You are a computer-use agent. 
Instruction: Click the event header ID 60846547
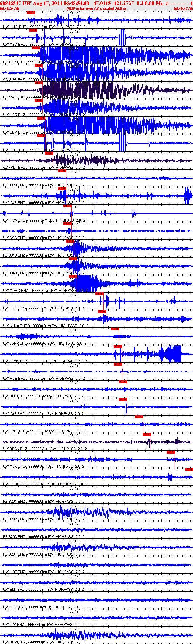(11, 3)
